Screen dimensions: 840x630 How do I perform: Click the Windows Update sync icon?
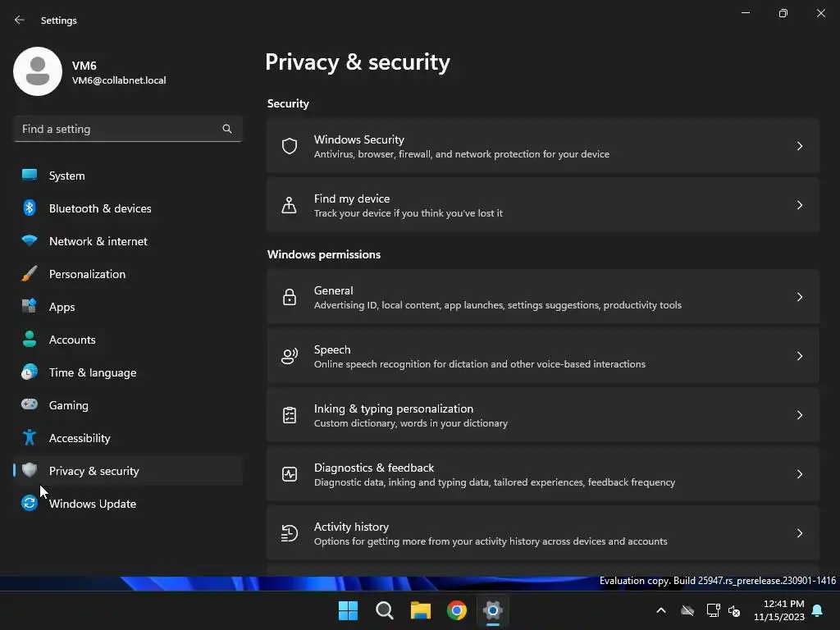pos(30,503)
